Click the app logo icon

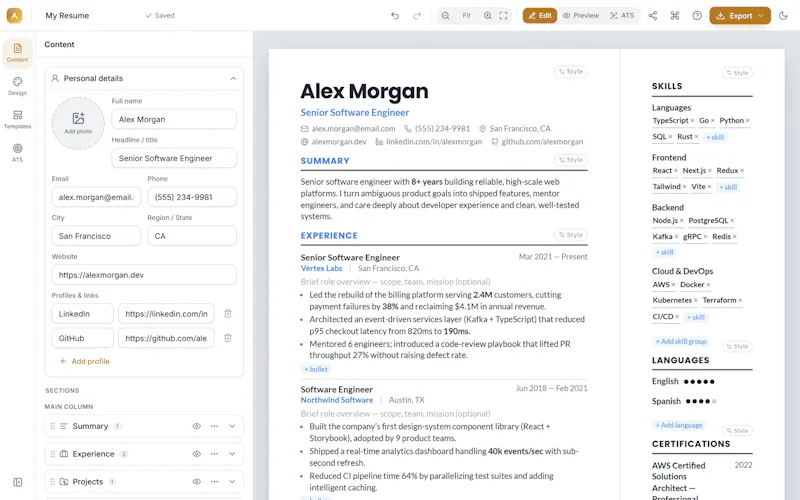[x=14, y=15]
